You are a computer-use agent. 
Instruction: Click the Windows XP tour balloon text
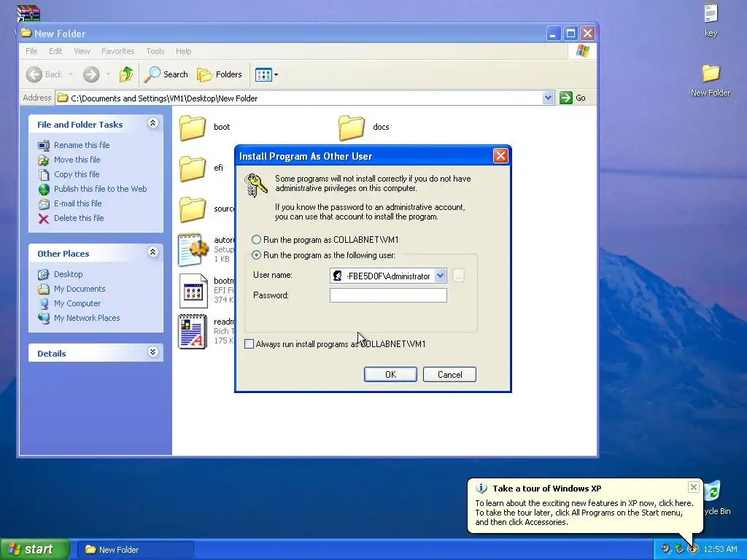(584, 513)
